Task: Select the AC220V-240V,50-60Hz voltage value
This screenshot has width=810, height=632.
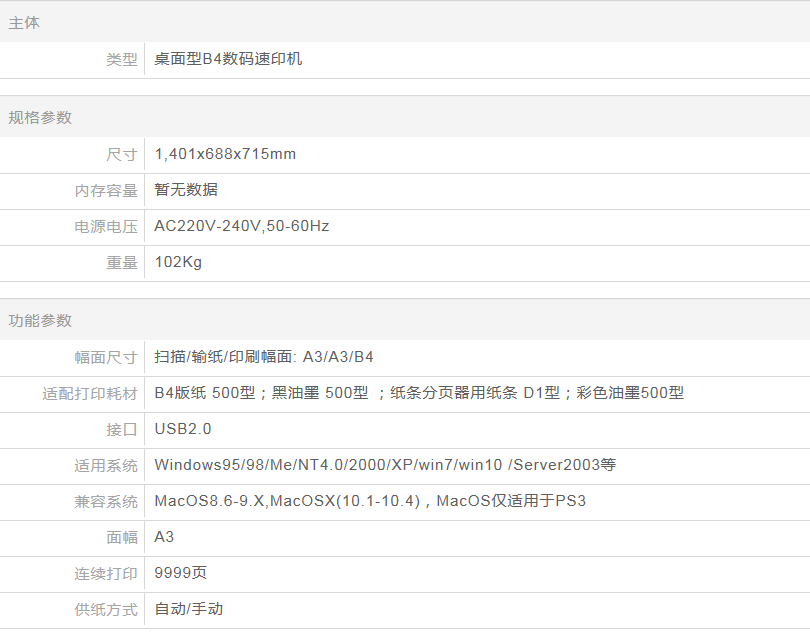Action: (x=241, y=226)
